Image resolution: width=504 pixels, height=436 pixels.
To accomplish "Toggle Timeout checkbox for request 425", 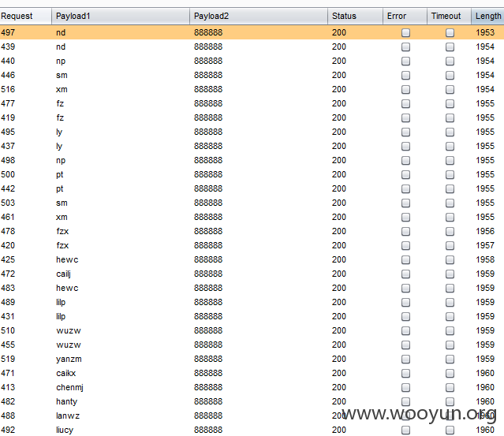I will tap(450, 259).
